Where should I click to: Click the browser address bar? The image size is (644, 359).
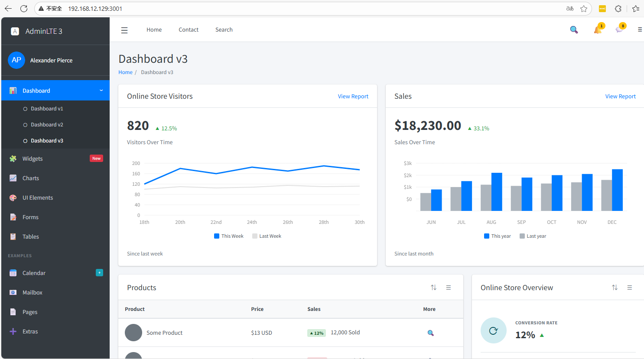(x=303, y=9)
